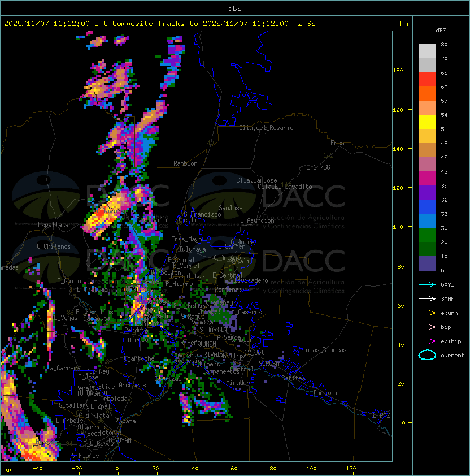
Task: Click the 'L_Asuncion' map label
Action: click(257, 220)
